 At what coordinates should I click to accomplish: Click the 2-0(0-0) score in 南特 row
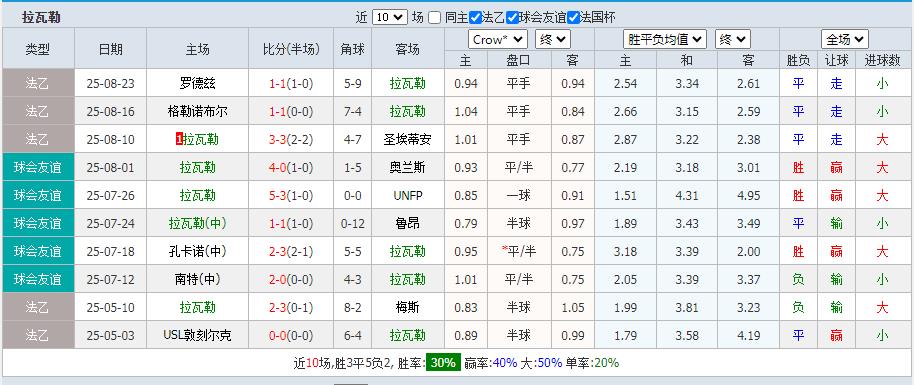tap(291, 279)
